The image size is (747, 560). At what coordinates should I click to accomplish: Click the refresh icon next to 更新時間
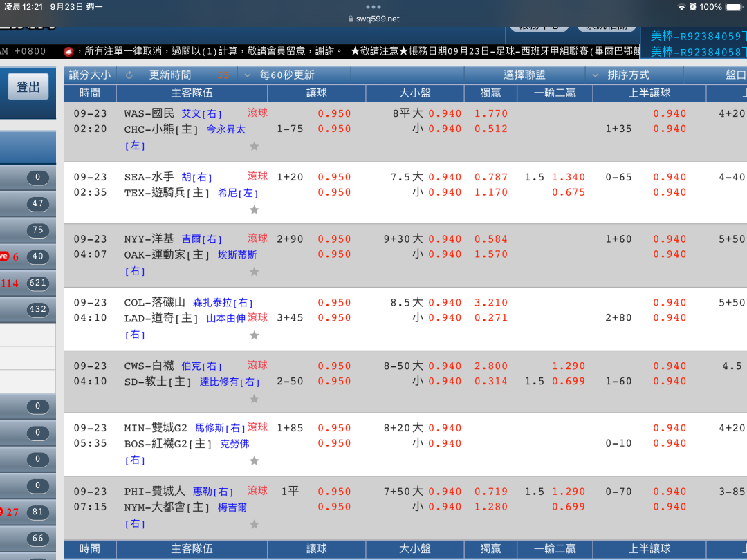(129, 75)
